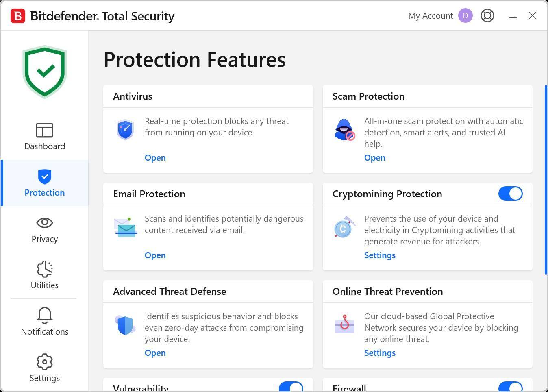
Task: Click the purple account avatar
Action: tap(465, 15)
